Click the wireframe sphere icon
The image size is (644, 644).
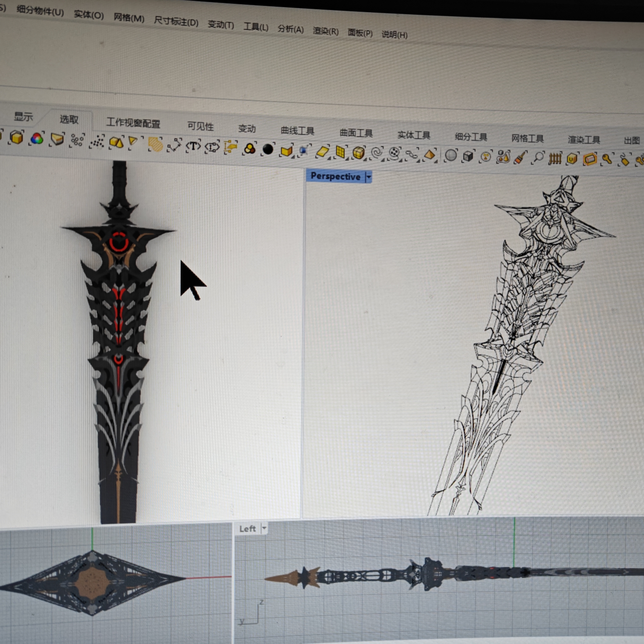coord(451,156)
